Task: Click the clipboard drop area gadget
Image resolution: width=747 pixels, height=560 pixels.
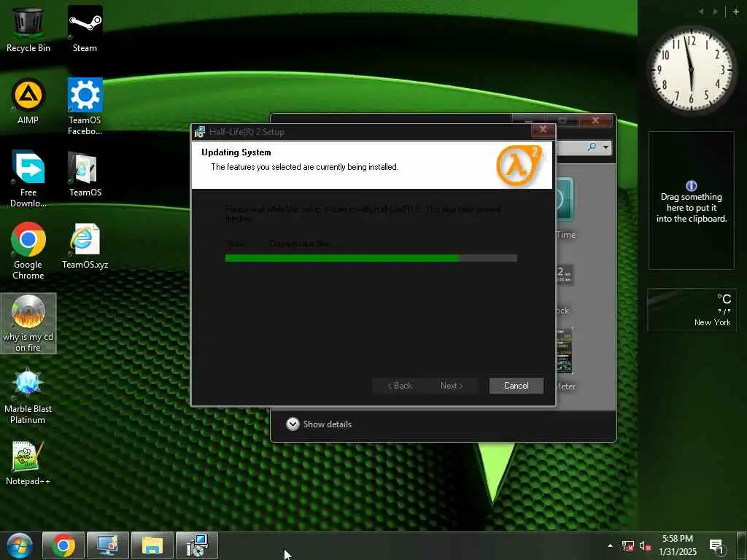Action: [x=692, y=201]
